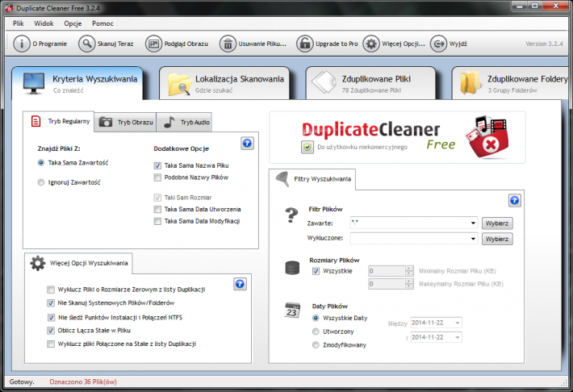Click the help icon in Tryb Regularny panel
Screen dimensions: 573x392
[248, 144]
